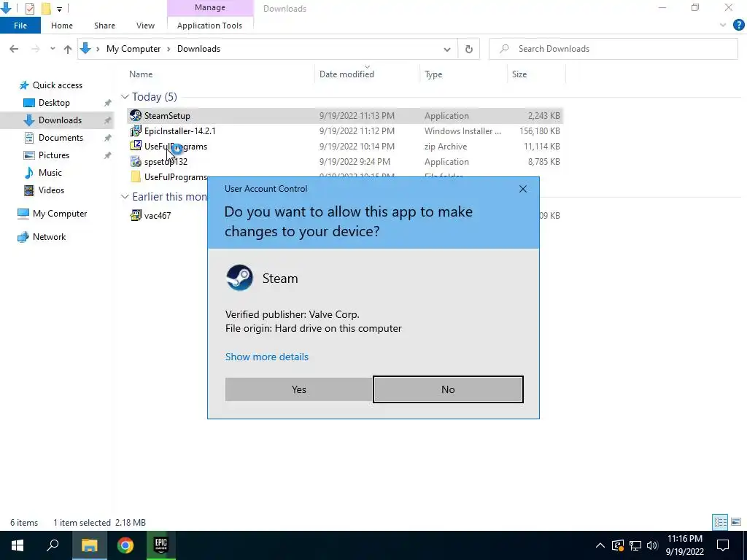Open Pictures in navigation pane
The width and height of the screenshot is (747, 560).
(x=53, y=155)
